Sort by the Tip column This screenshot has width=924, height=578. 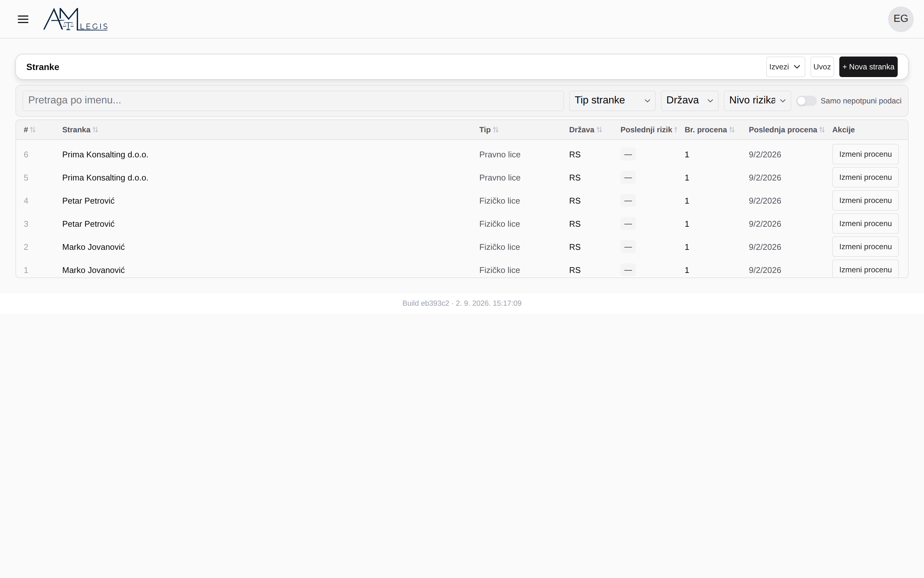click(489, 130)
